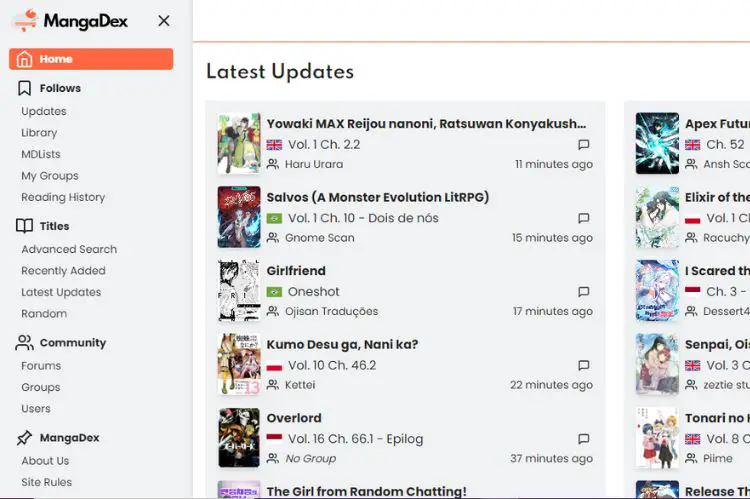Screen dimensions: 750x499
Task: Open title Salvos (A Monster Evolution LitRPG)
Action: point(377,197)
